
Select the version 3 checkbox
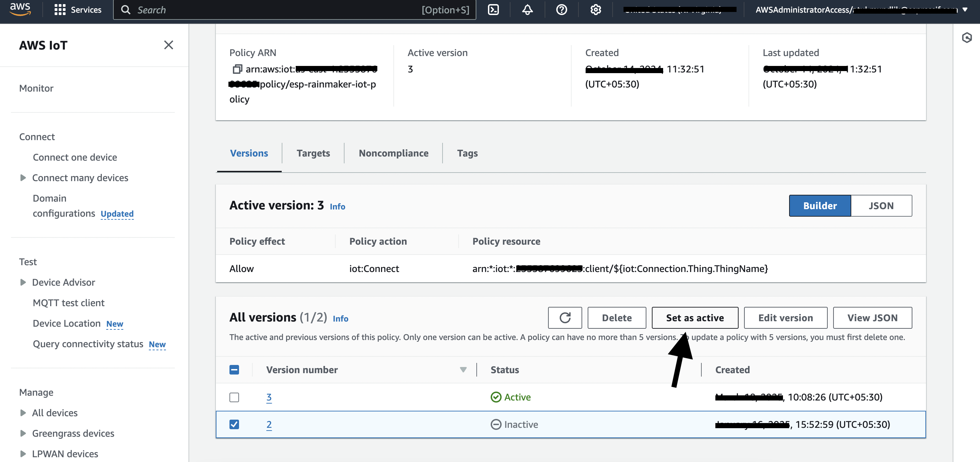[x=234, y=397]
